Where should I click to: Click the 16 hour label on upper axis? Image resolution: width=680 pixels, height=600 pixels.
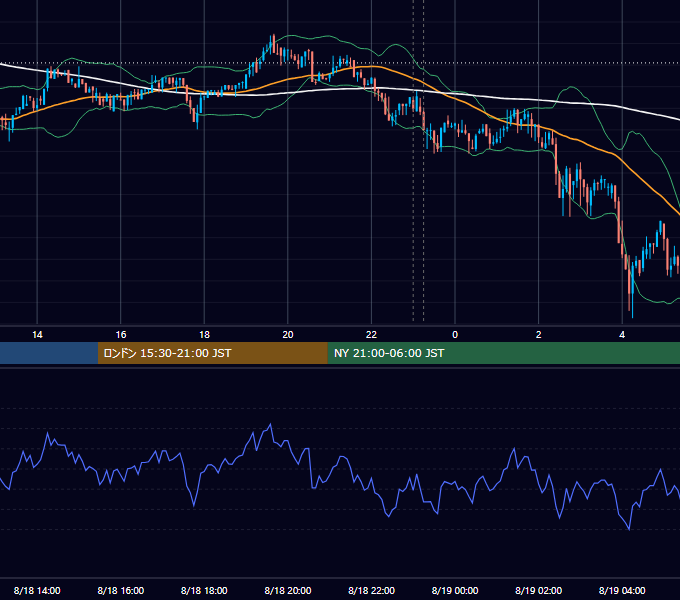coord(121,335)
